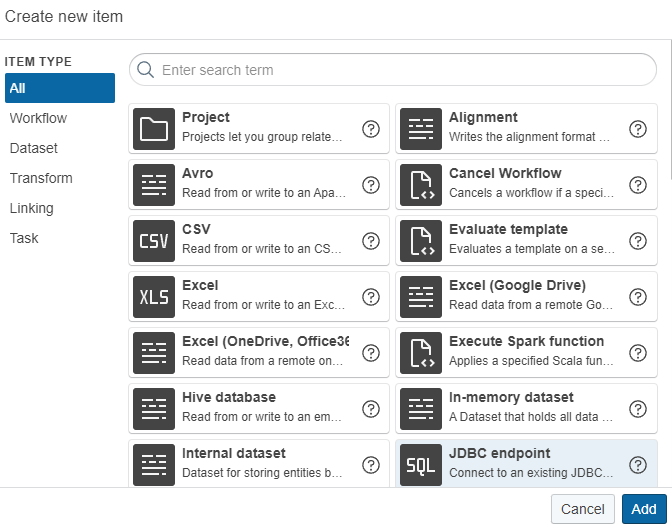Viewport: 672px width, 530px height.
Task: Click the Evaluate template icon
Action: point(421,241)
